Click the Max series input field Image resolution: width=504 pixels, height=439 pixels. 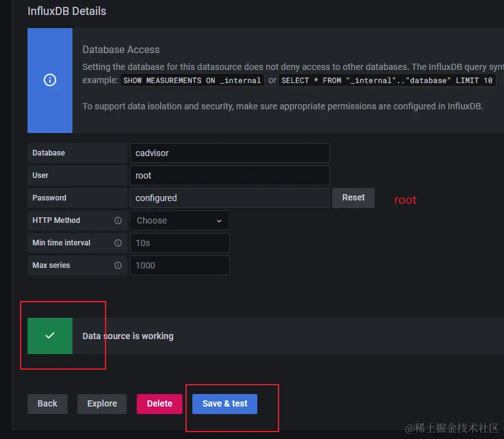tap(180, 265)
